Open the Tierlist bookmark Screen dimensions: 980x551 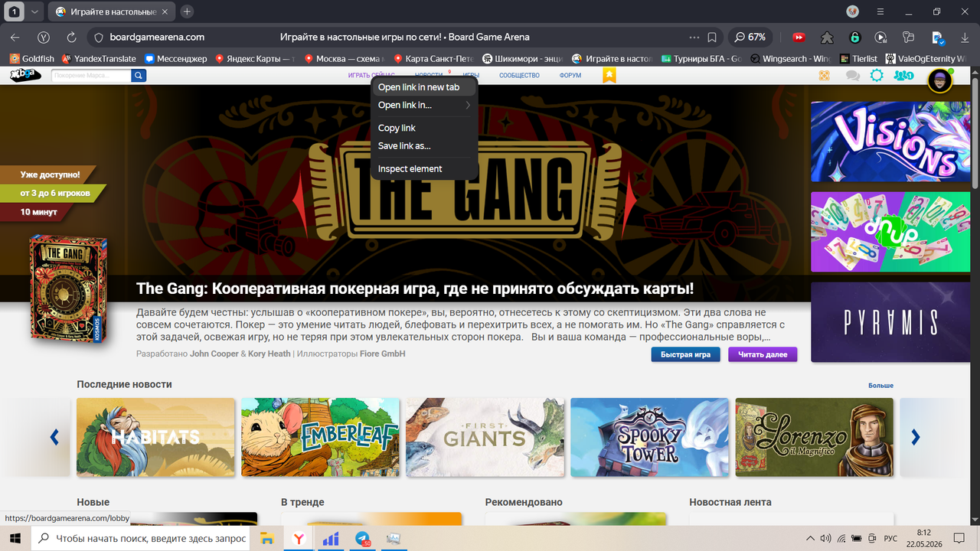857,58
